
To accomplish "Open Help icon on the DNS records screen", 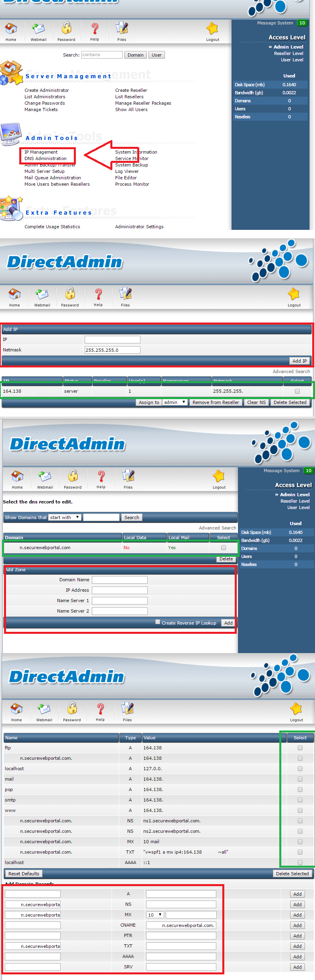I will [x=100, y=709].
